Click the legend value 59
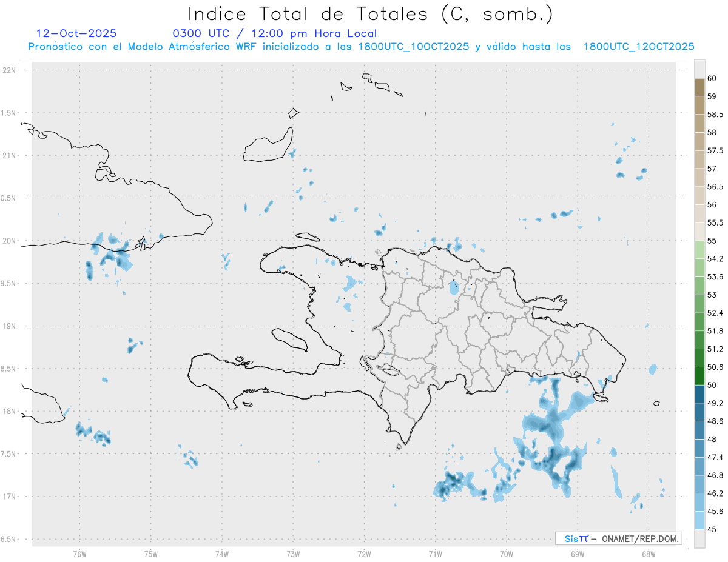728x562 pixels. tap(712, 96)
